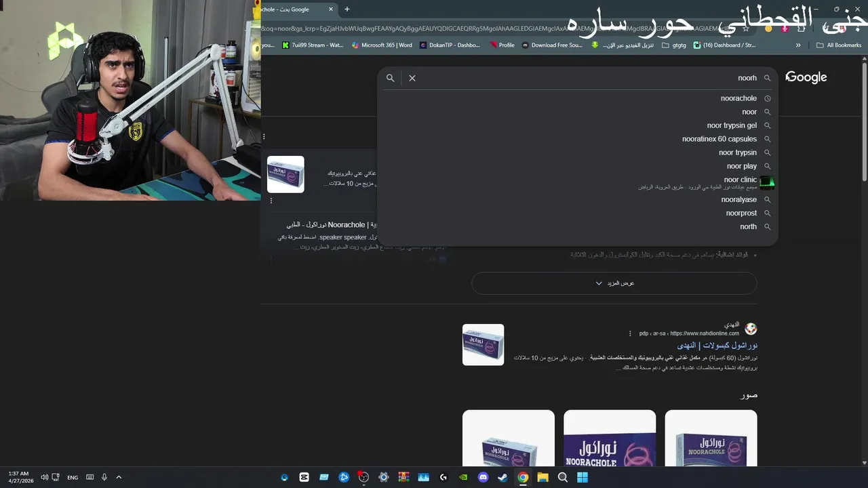Open File Explorer from the taskbar
The image size is (868, 488).
click(542, 477)
